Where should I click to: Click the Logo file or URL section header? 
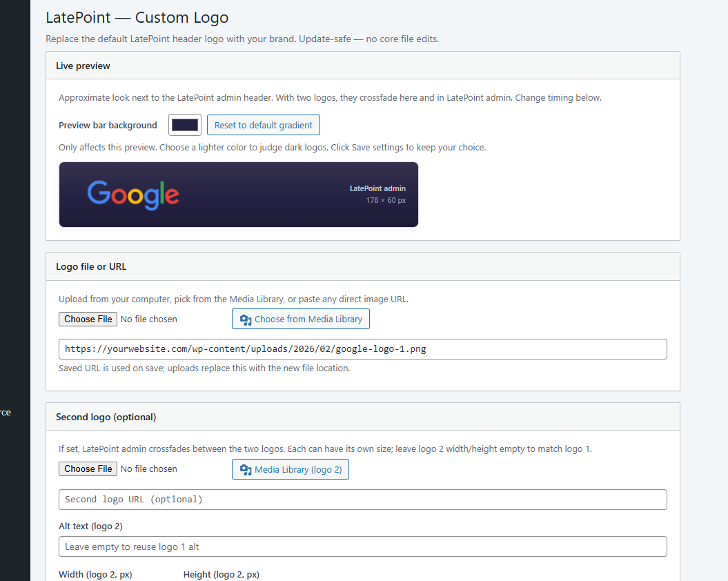(x=90, y=266)
